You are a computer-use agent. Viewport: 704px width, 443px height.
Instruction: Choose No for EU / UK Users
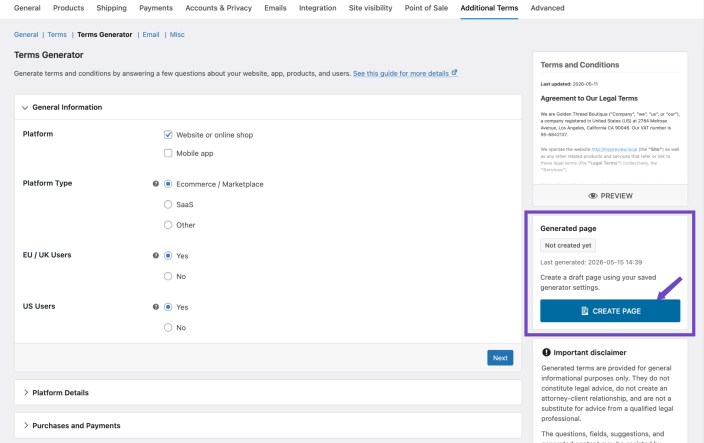coord(168,276)
